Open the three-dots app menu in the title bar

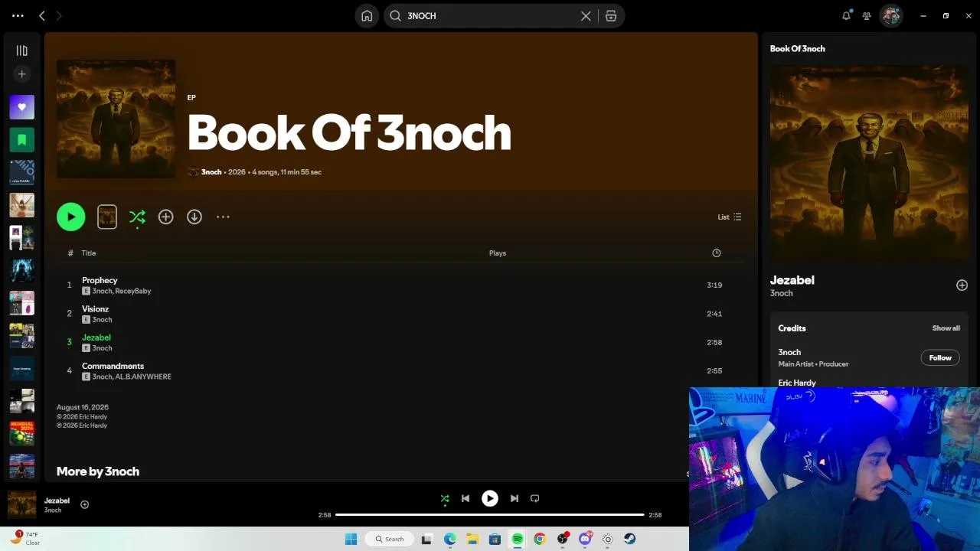18,15
